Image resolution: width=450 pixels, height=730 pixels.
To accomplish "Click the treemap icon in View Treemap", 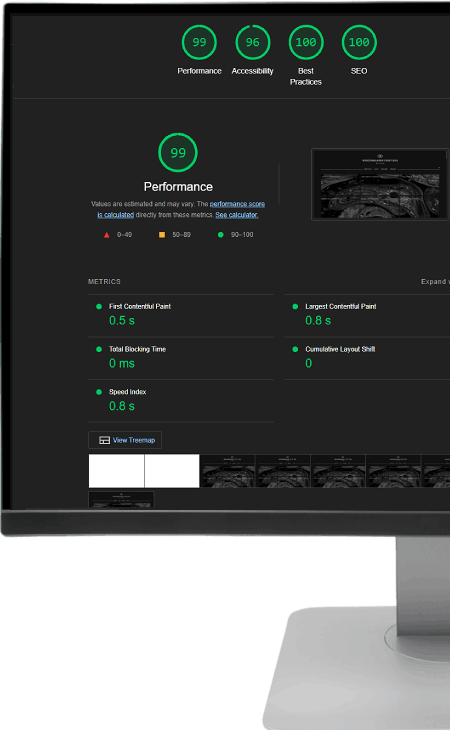I will pyautogui.click(x=105, y=440).
